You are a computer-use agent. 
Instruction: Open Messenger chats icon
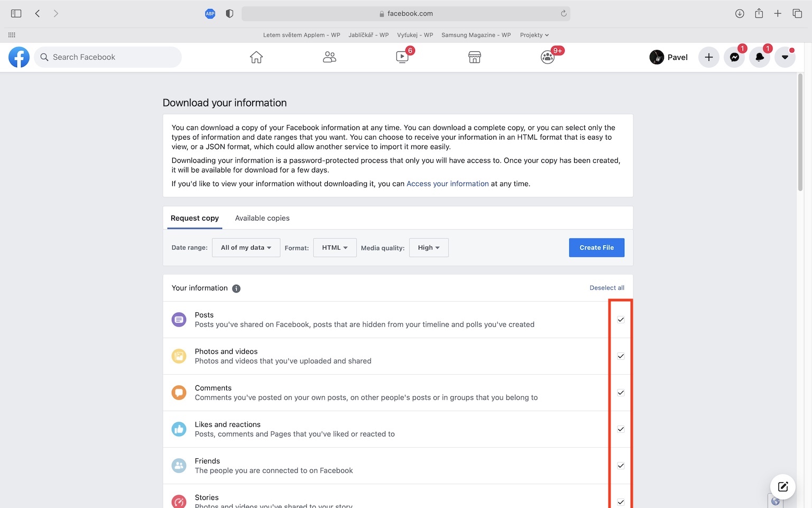click(734, 57)
